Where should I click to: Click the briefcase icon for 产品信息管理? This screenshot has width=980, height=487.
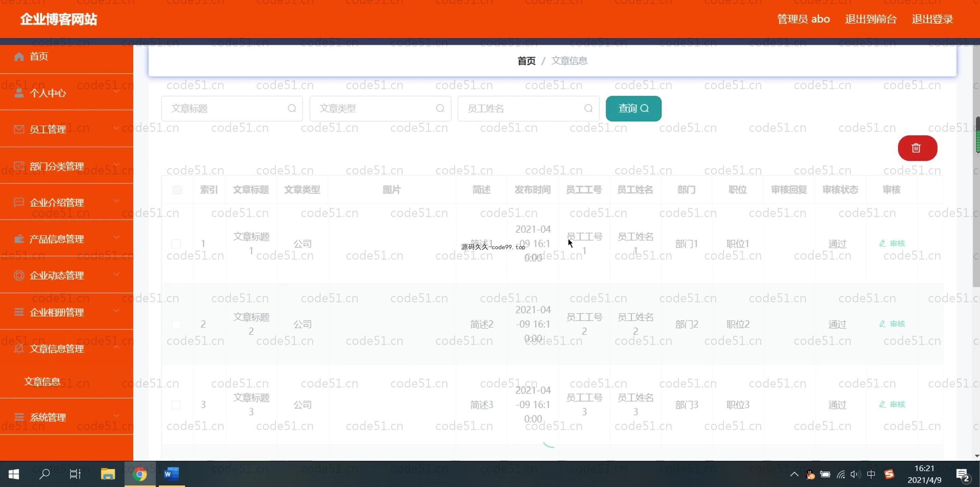19,239
